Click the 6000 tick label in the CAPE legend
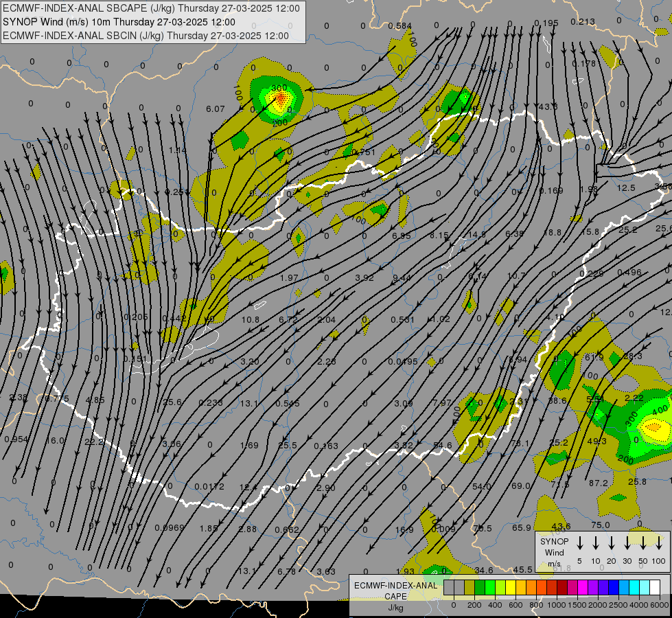 point(660,605)
